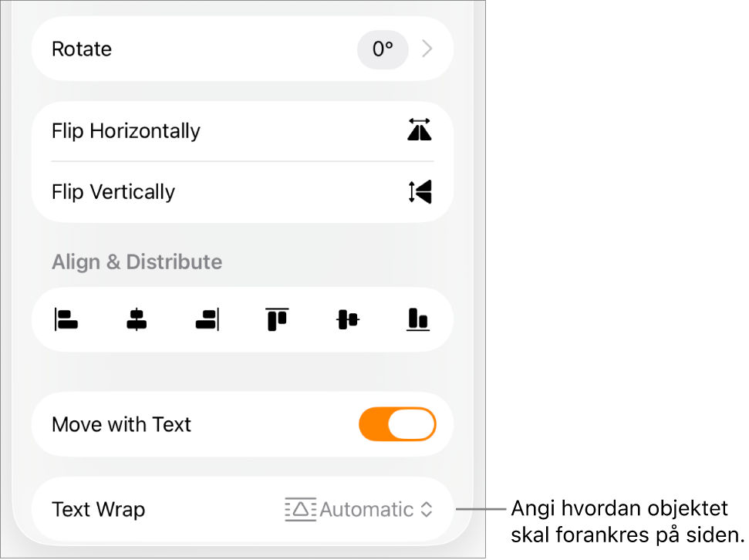
Task: Select align vertical middle icon
Action: (348, 319)
